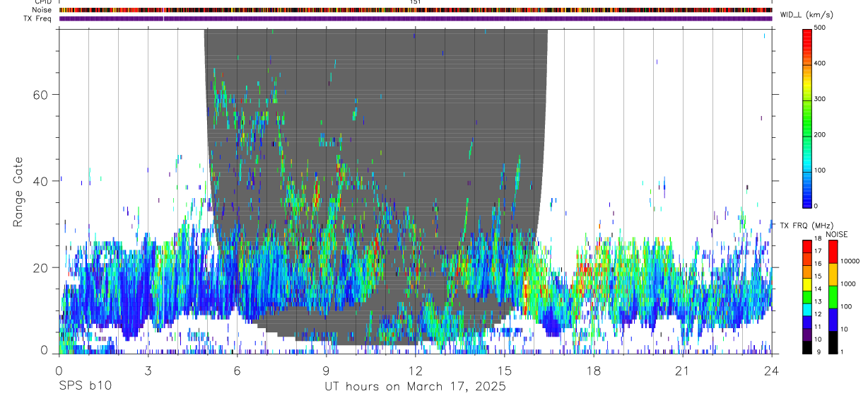The height and width of the screenshot is (401, 868).
Task: Click the '13' label on TX frequency legend
Action: (x=819, y=302)
